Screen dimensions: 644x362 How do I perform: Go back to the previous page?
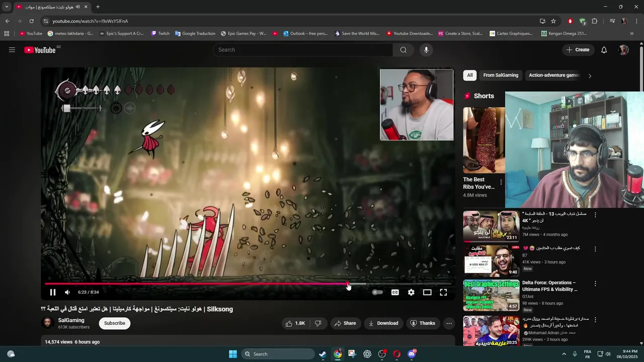7,21
